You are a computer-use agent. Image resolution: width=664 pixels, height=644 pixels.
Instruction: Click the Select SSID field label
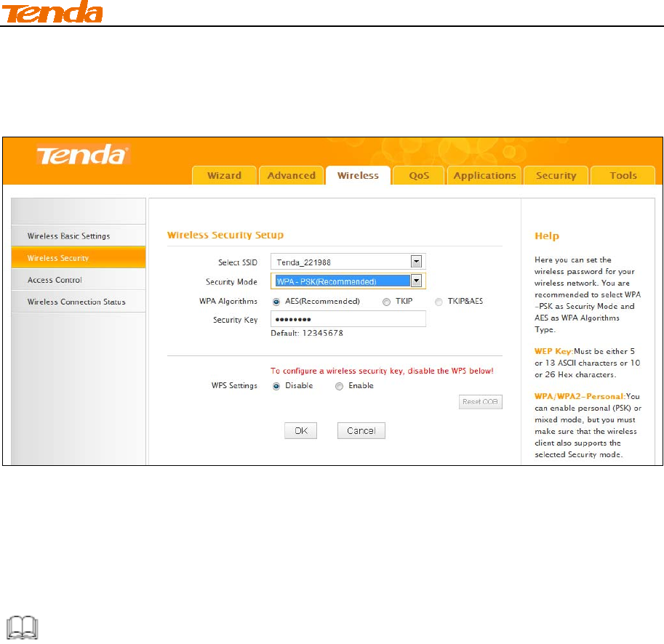[x=238, y=262]
